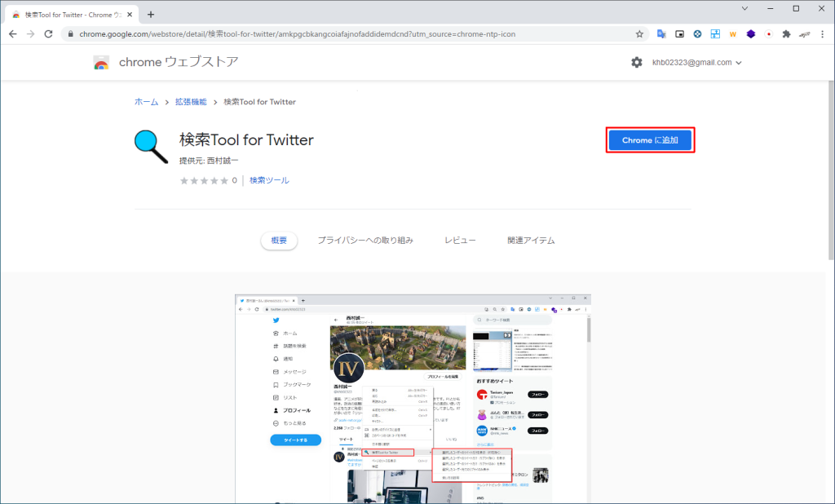Image resolution: width=835 pixels, height=504 pixels.
Task: Click the 提供元: 西村誠一 publisher text
Action: 209,161
